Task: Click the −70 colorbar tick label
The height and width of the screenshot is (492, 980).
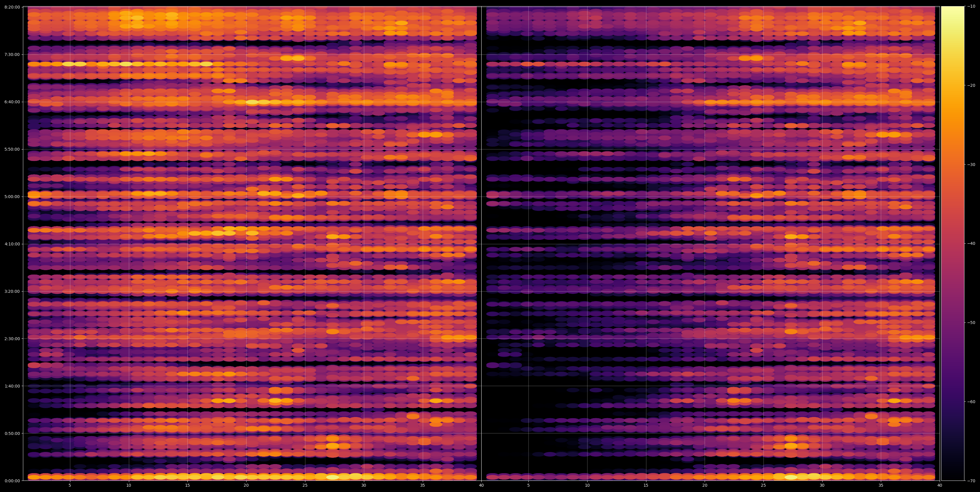Action: point(971,481)
